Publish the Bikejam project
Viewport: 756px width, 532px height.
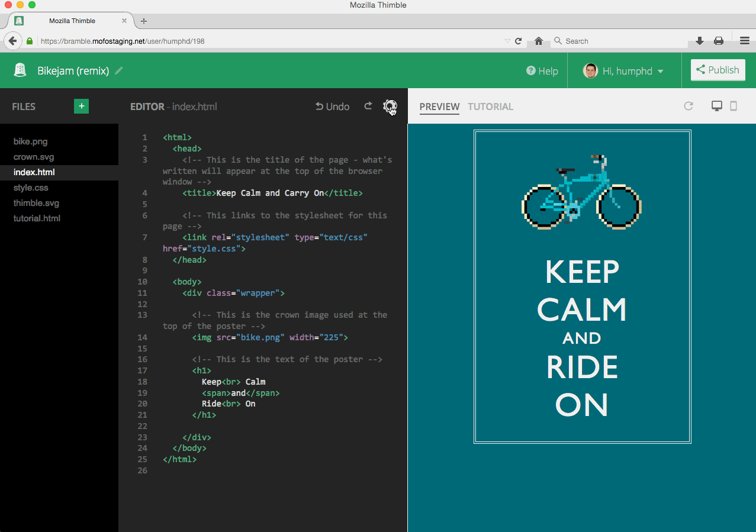(718, 70)
